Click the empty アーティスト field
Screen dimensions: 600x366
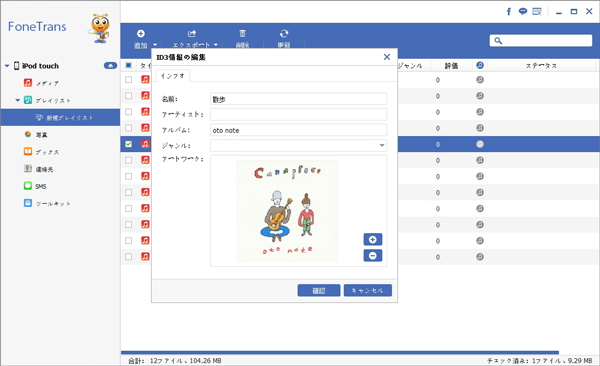click(x=298, y=114)
